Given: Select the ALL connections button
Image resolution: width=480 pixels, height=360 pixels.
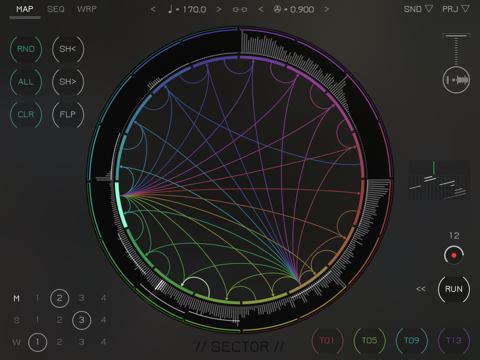Looking at the screenshot, I should (26, 82).
